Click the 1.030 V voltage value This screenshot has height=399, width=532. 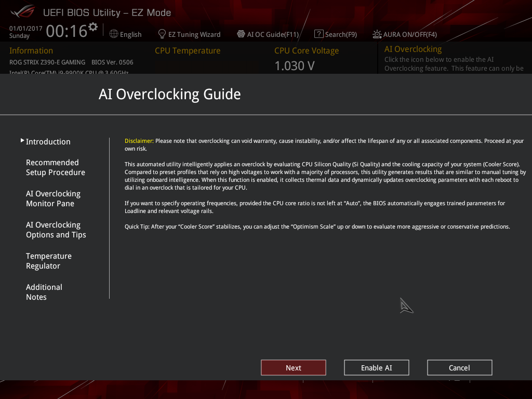295,66
